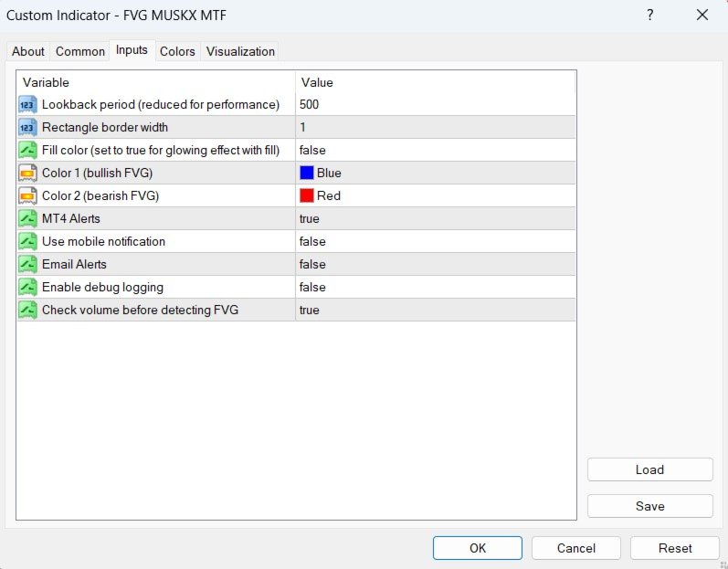Viewport: 728px width, 569px height.
Task: Select the 'Blue' color name text
Action: pos(329,173)
